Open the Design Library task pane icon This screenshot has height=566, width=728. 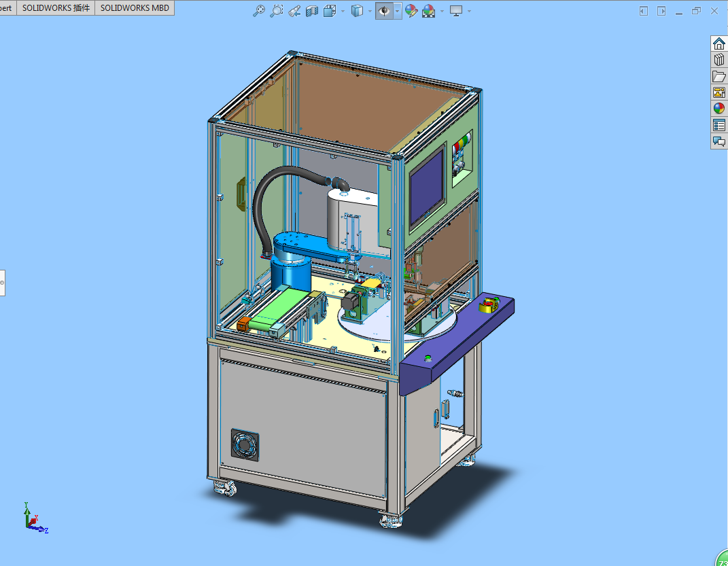click(x=718, y=60)
